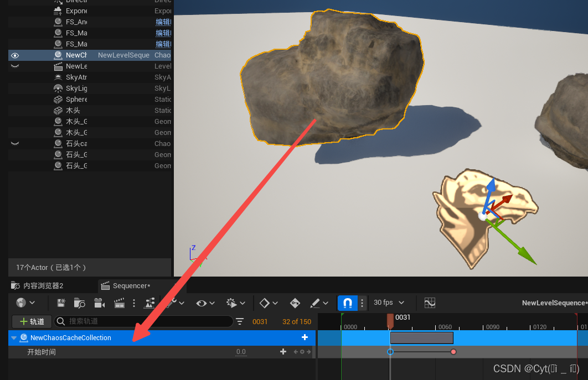Click the 搜索轨道 search tracks field

pyautogui.click(x=143, y=321)
